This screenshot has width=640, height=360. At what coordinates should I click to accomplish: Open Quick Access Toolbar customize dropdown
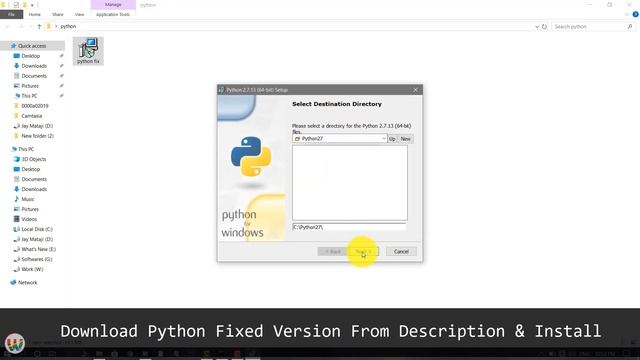pos(32,5)
